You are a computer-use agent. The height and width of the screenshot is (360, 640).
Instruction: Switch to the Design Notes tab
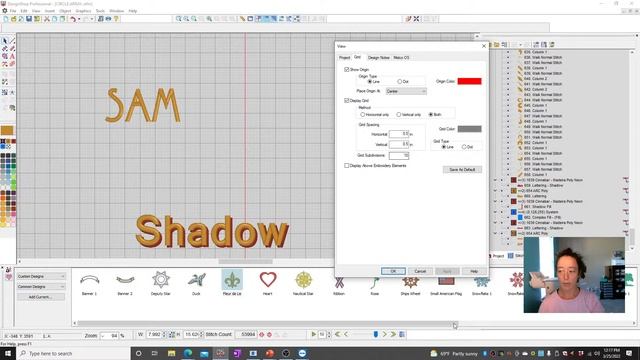(378, 58)
